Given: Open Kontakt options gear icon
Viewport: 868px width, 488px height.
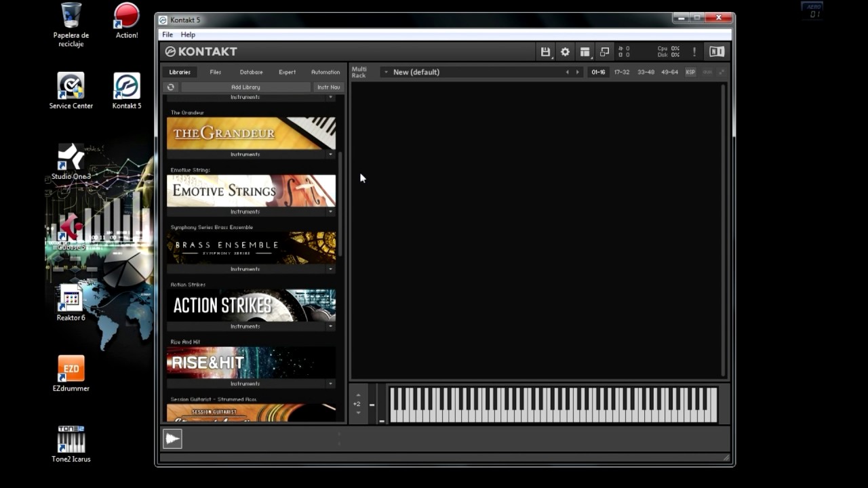Looking at the screenshot, I should click(x=565, y=52).
